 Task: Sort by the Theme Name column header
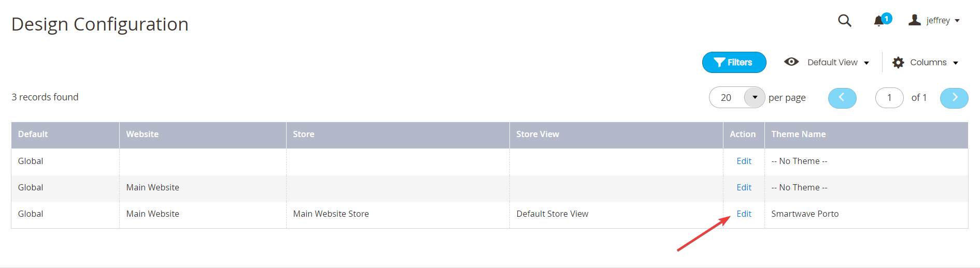point(866,135)
